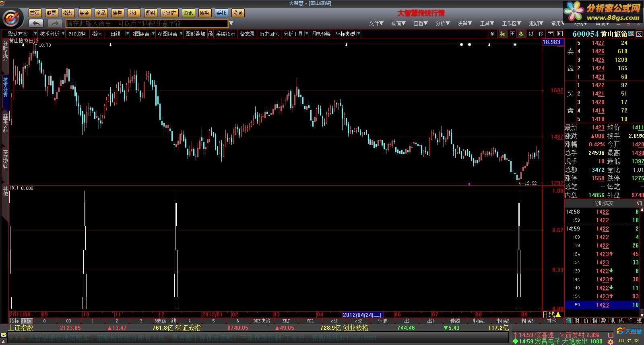Toggle the 标 marker button

click(502, 34)
